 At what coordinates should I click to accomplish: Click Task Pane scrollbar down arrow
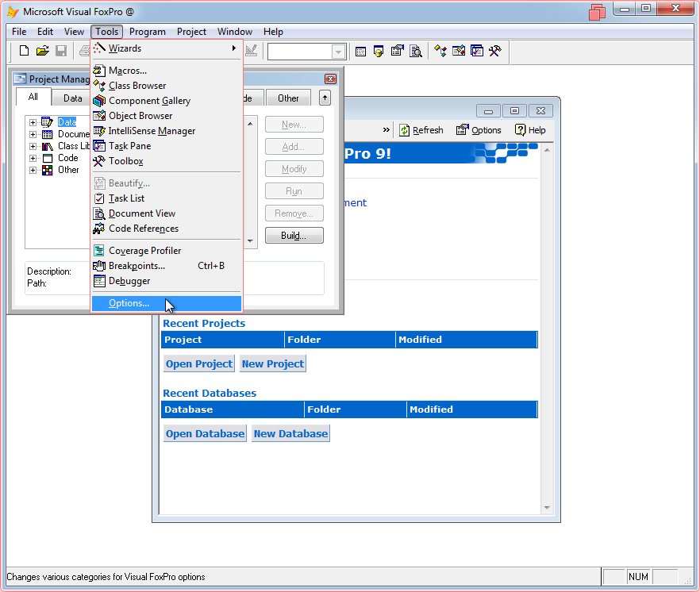tap(547, 508)
